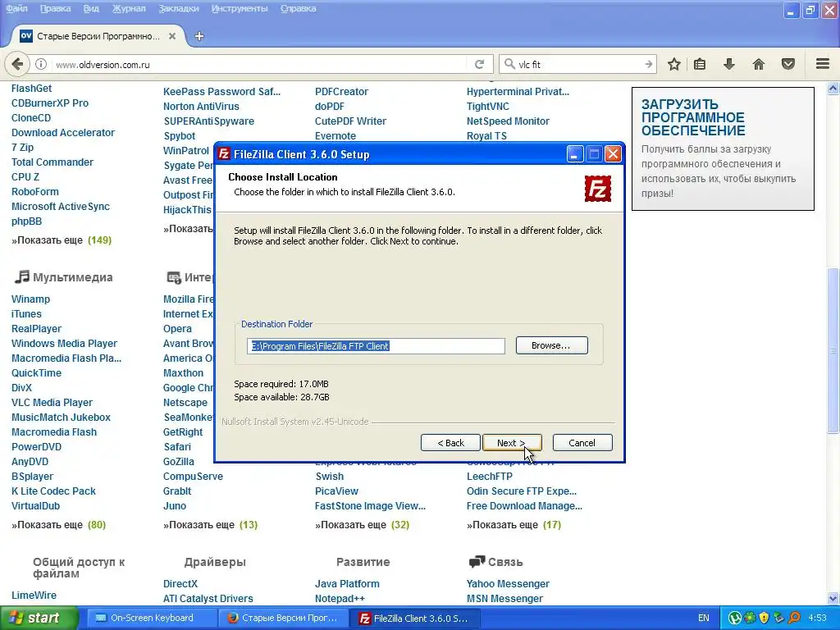840x630 pixels.
Task: Click Next in FileZilla setup
Action: click(512, 442)
